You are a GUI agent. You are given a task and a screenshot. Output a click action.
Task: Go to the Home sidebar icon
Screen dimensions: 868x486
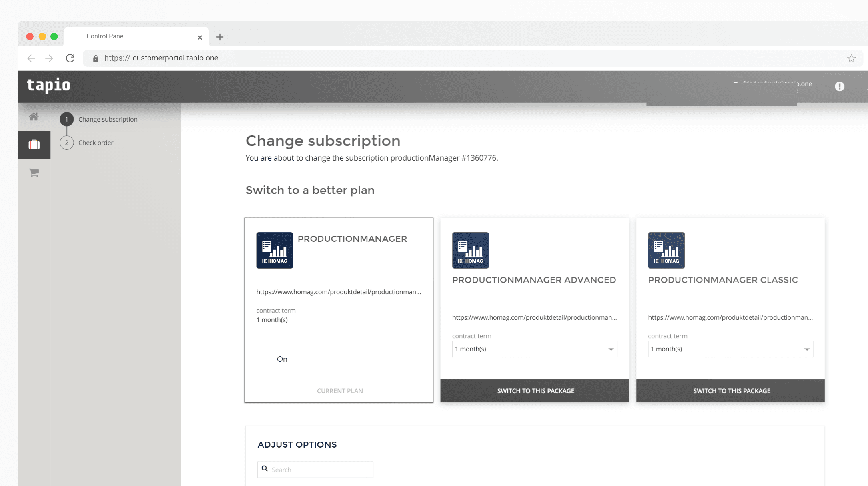click(x=34, y=117)
